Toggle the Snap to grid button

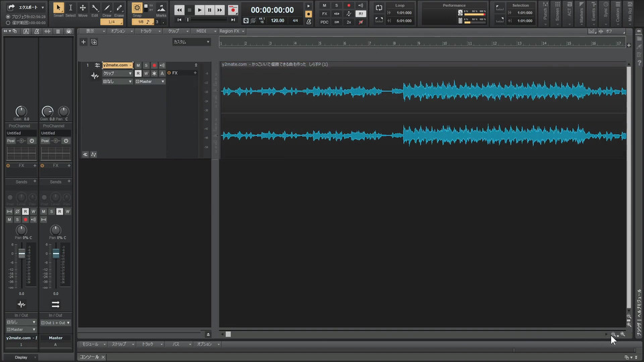pos(138,8)
